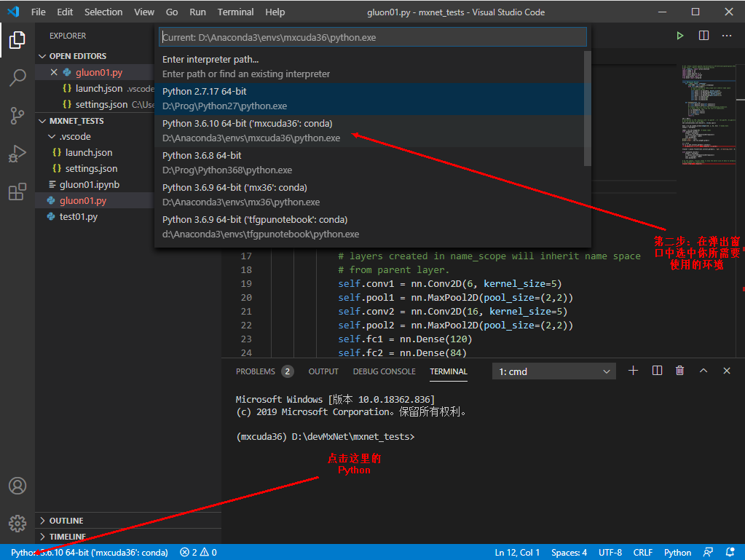Click Python interpreter in status bar
This screenshot has width=745, height=560.
coord(90,552)
